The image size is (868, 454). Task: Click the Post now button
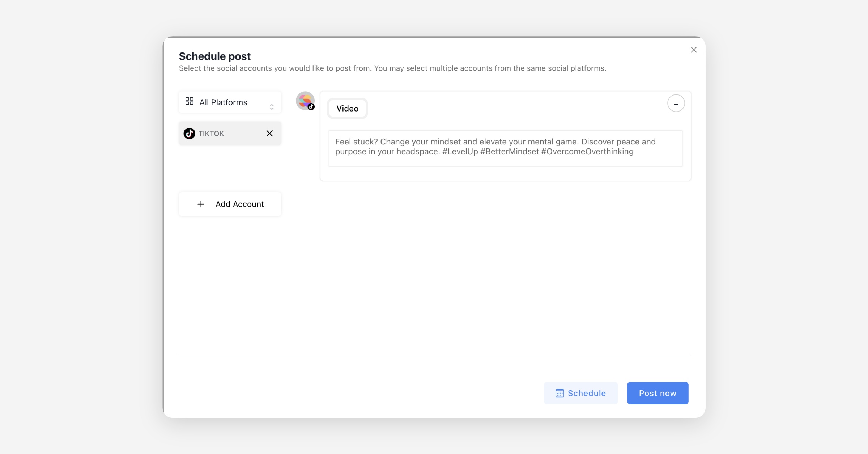pyautogui.click(x=657, y=393)
